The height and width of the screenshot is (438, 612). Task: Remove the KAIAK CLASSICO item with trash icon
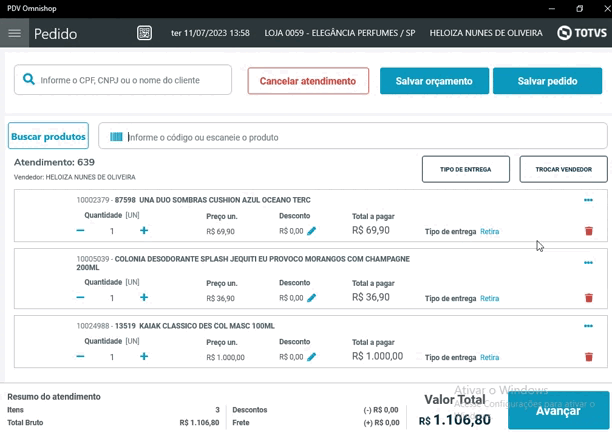[x=588, y=357]
